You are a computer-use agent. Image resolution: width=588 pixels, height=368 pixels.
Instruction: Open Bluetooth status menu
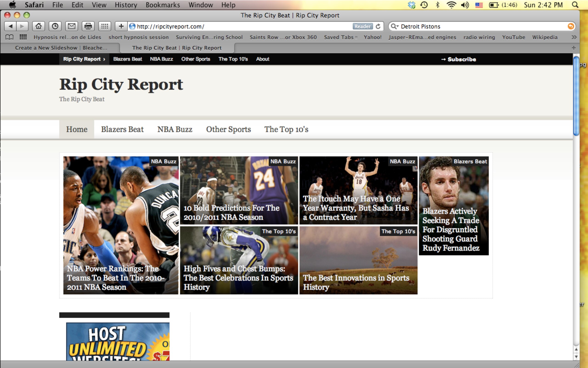coord(438,5)
